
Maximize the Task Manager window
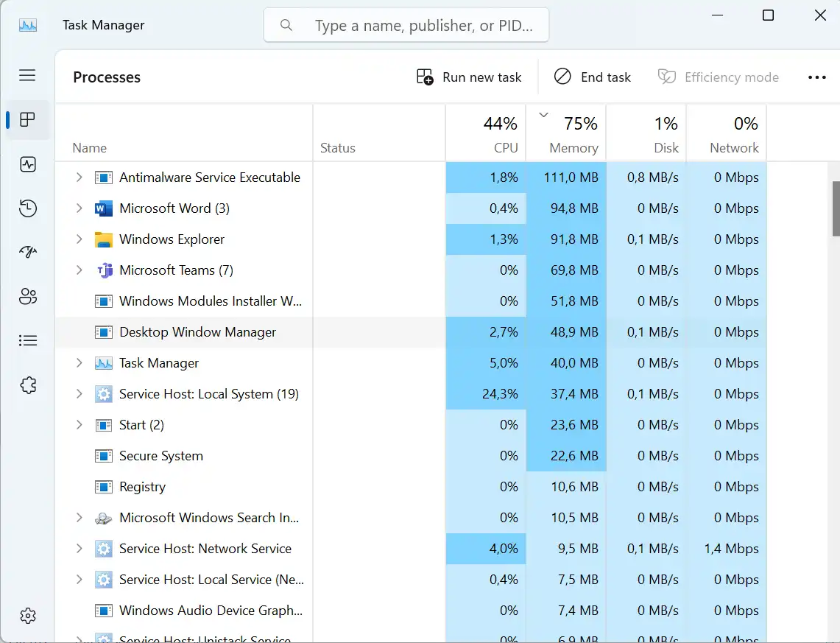coord(768,15)
